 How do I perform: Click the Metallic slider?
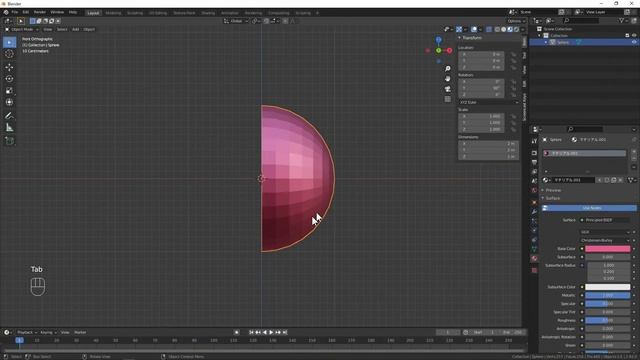pos(608,296)
